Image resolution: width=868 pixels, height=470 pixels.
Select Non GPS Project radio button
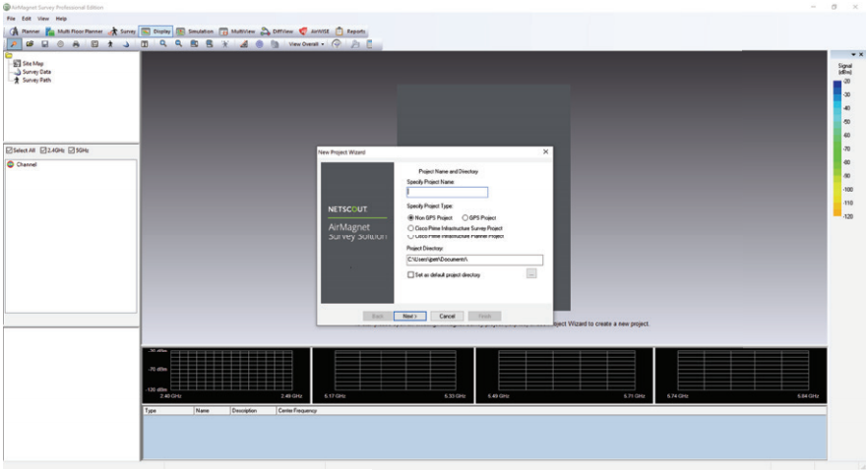point(430,218)
